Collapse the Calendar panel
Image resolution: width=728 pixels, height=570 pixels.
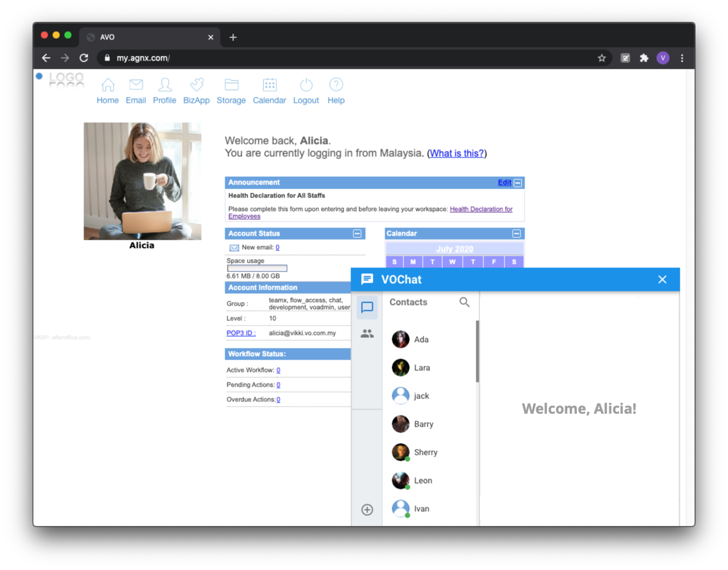pyautogui.click(x=516, y=234)
